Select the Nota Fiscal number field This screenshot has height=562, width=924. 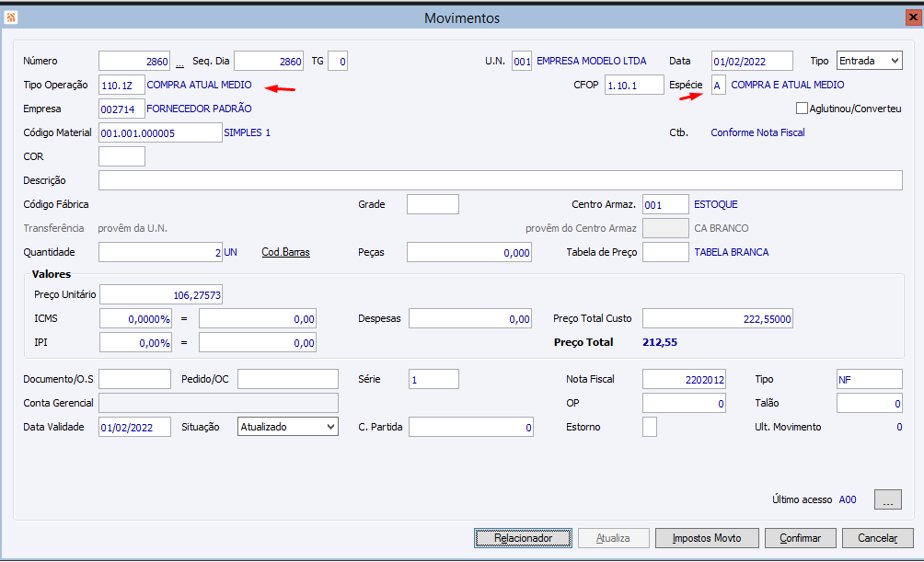coord(684,379)
